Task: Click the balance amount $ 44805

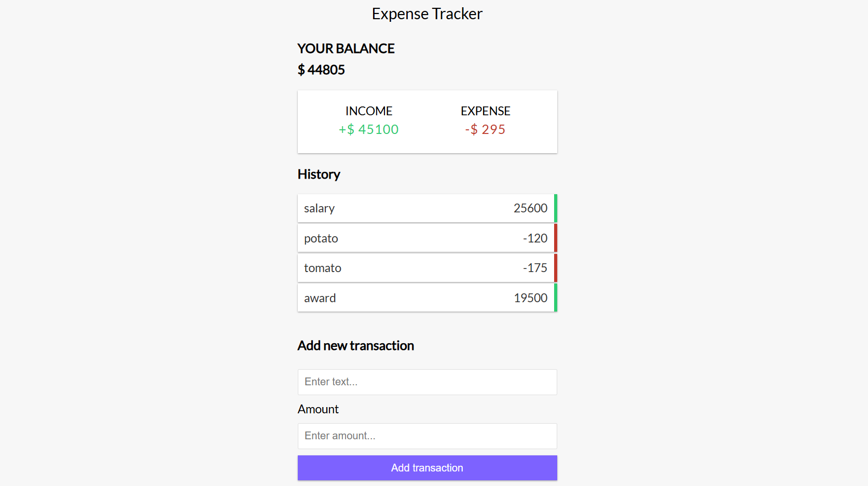Action: click(321, 70)
